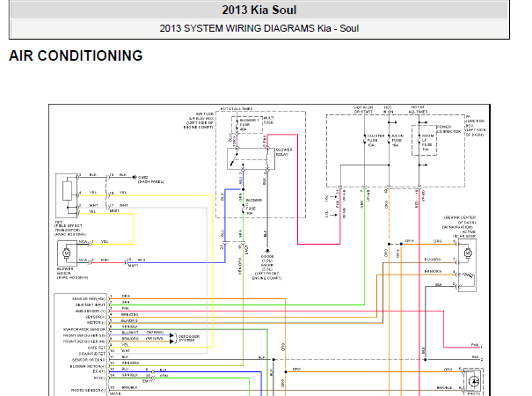Click the left front engine compartment ground label
The image size is (532, 396).
coord(266,267)
